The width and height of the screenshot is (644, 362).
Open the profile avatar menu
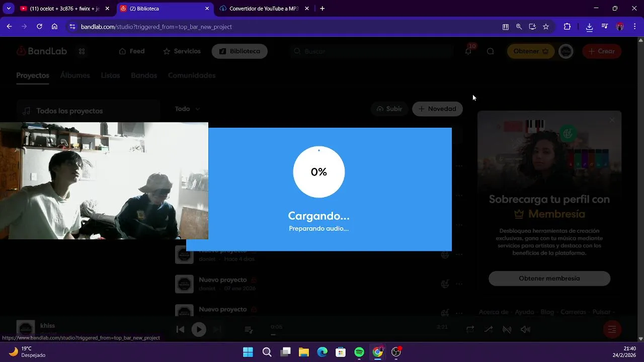coord(566,51)
